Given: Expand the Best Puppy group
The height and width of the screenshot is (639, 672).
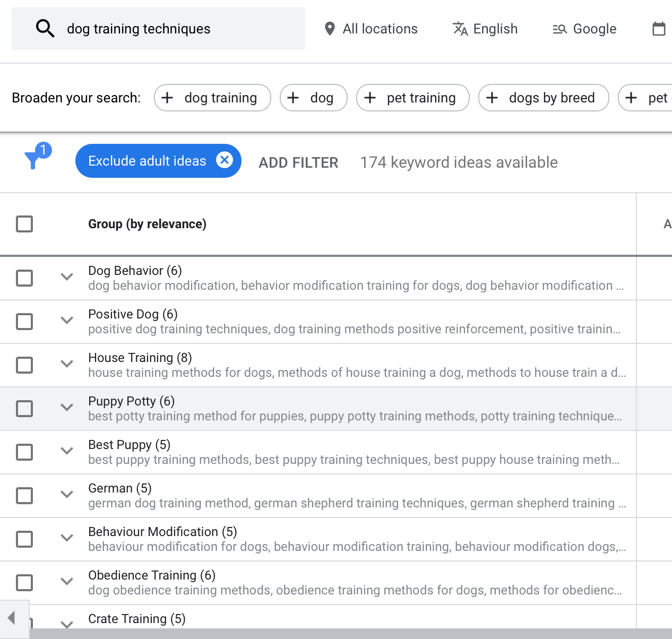Looking at the screenshot, I should pyautogui.click(x=67, y=451).
